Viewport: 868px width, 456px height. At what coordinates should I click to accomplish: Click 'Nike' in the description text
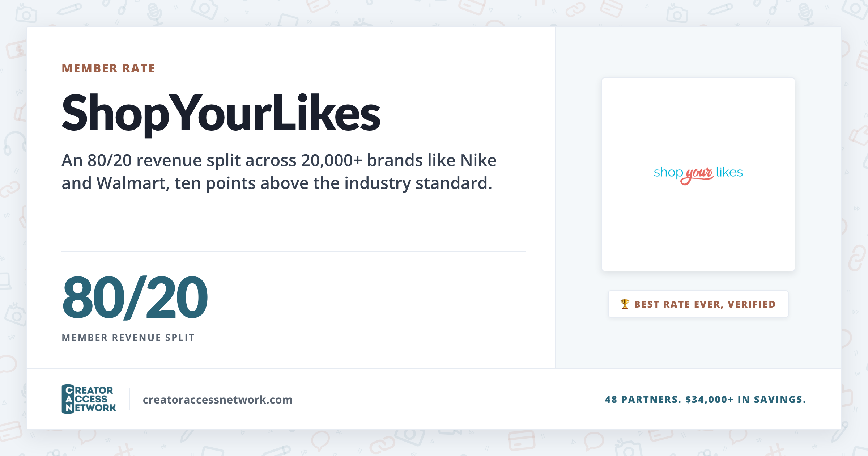tap(478, 160)
